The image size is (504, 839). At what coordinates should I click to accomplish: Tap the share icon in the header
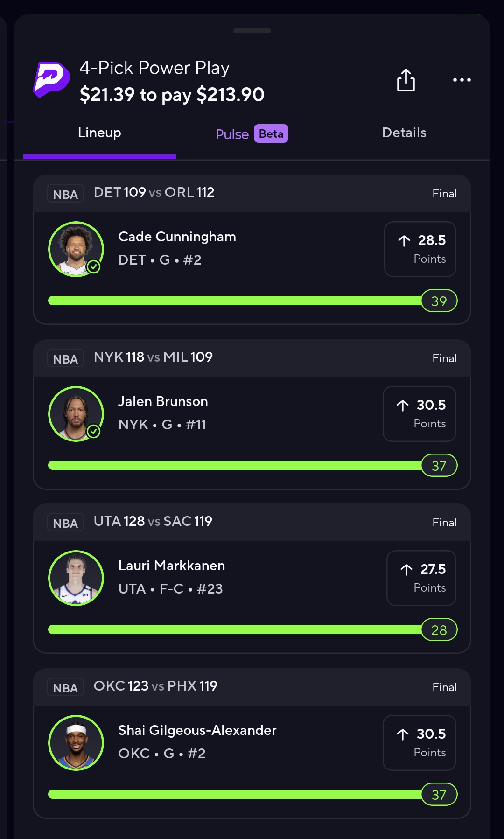pyautogui.click(x=406, y=80)
